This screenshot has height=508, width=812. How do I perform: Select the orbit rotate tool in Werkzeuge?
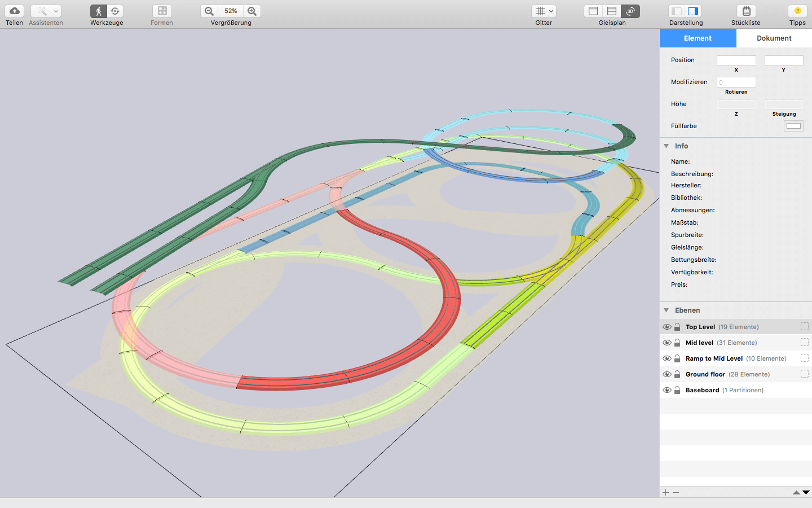(115, 11)
